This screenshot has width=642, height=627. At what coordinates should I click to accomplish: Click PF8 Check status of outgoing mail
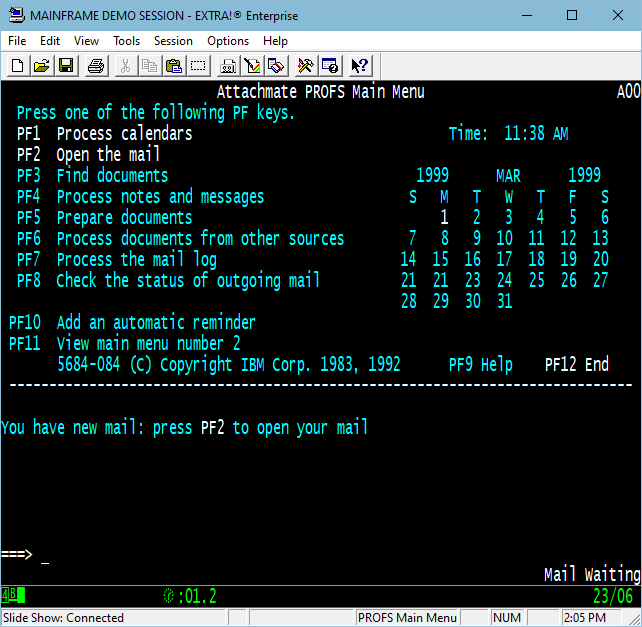(x=168, y=281)
